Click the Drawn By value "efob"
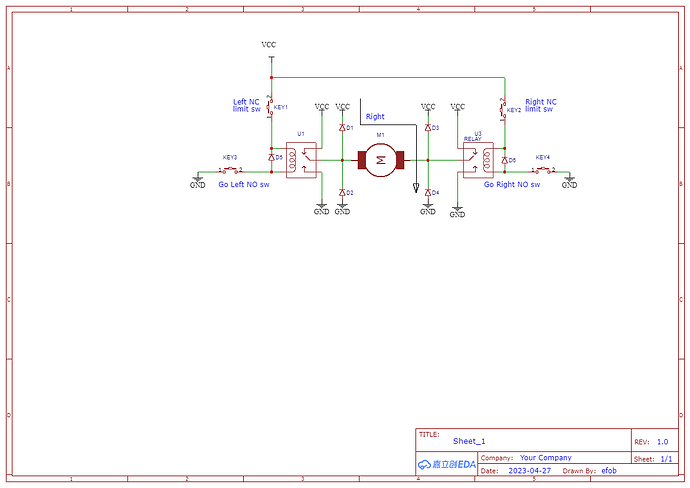Screen dimensions: 690x488 click(x=609, y=470)
